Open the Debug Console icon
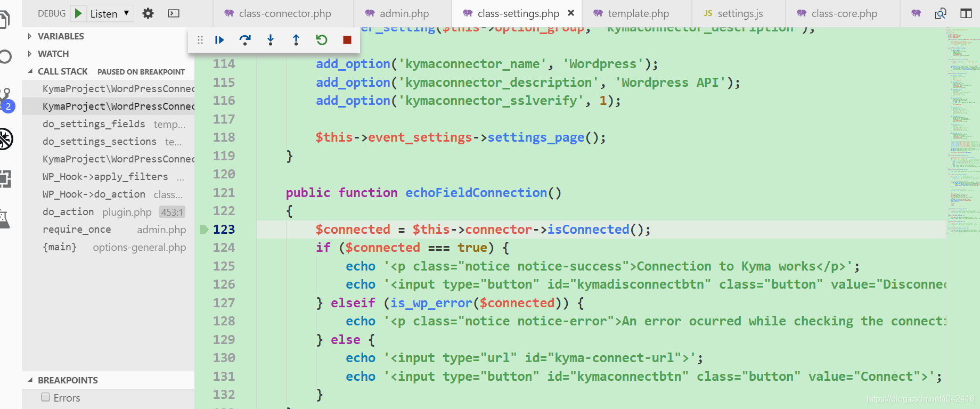This screenshot has width=980, height=409. tap(174, 13)
